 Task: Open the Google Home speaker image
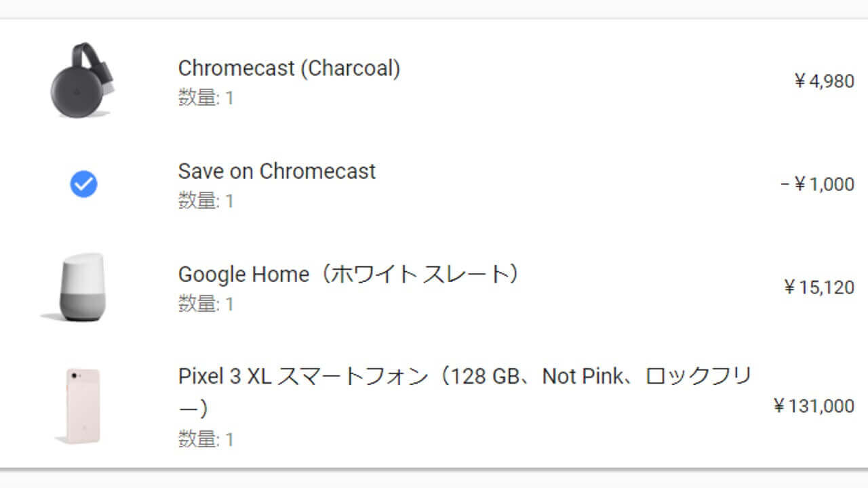(81, 287)
